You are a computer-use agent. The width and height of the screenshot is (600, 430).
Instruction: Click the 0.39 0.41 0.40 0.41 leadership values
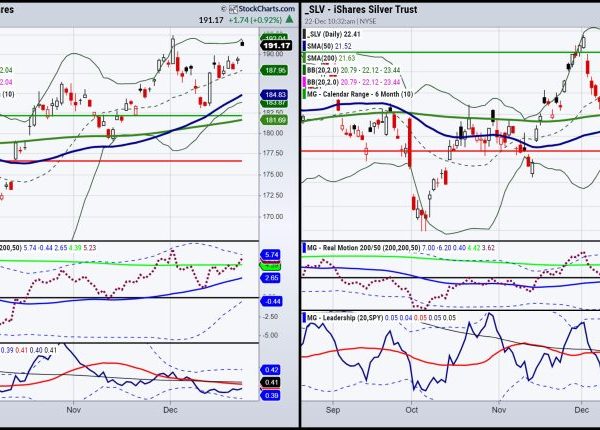[x=28, y=350]
